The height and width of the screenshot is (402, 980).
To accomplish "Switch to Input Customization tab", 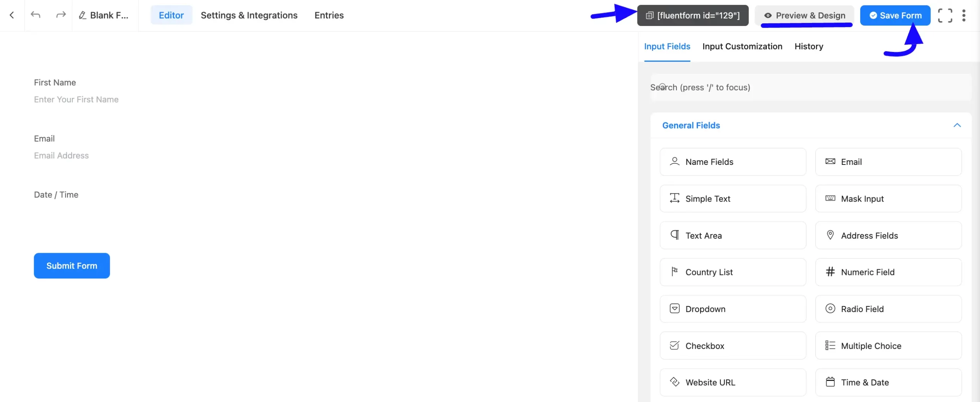I will click(x=742, y=46).
